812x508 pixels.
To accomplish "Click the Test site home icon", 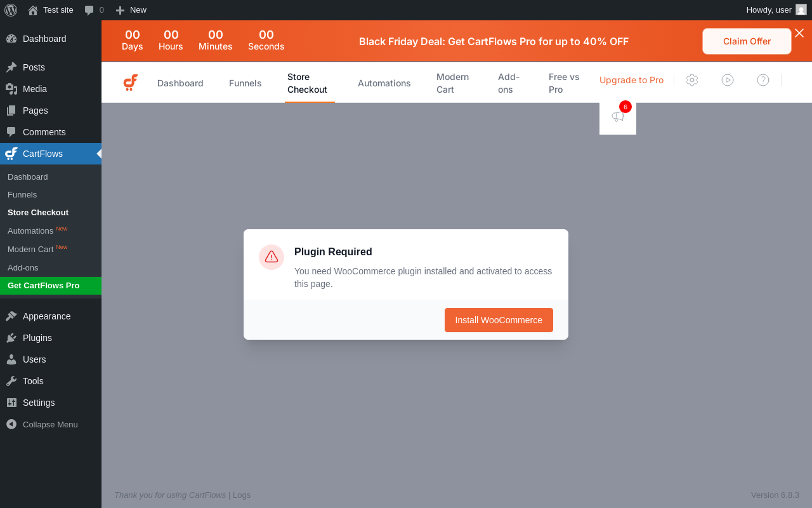I will tap(33, 10).
